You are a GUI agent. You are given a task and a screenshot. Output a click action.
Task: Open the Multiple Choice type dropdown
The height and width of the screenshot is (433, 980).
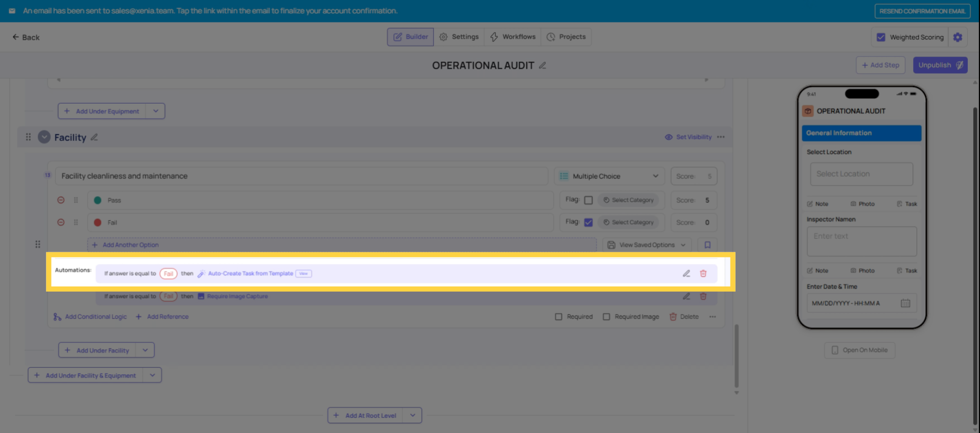[609, 176]
